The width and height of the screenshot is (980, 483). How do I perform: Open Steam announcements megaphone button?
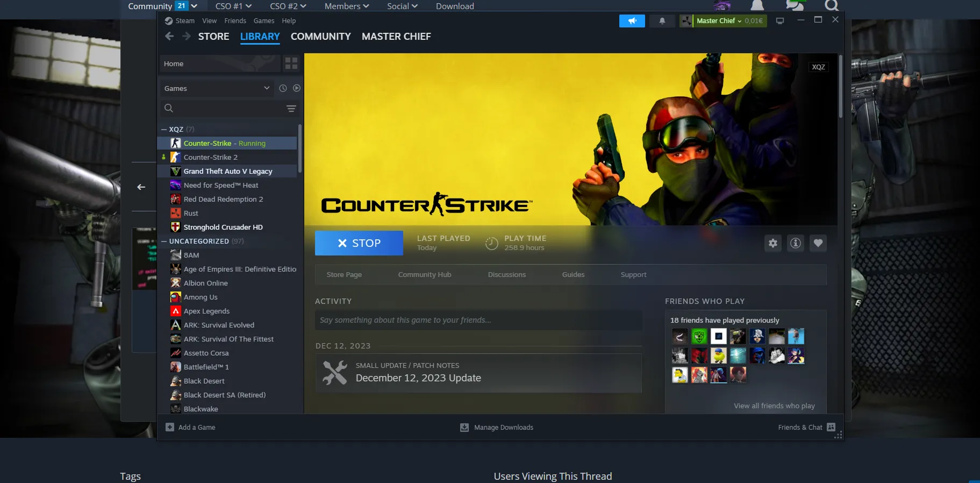[632, 21]
